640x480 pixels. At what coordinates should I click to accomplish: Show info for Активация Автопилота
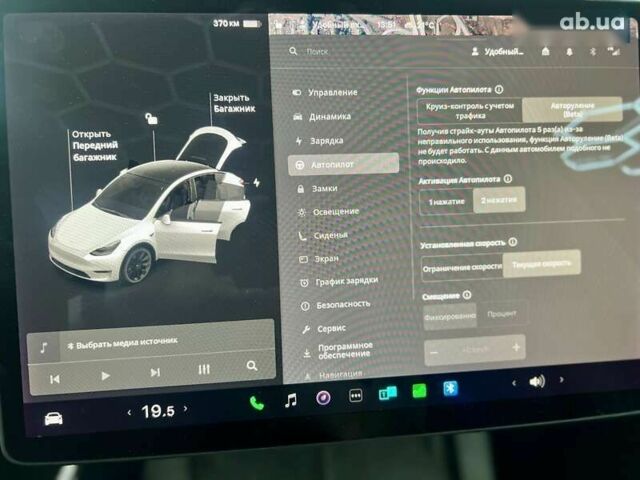[508, 179]
